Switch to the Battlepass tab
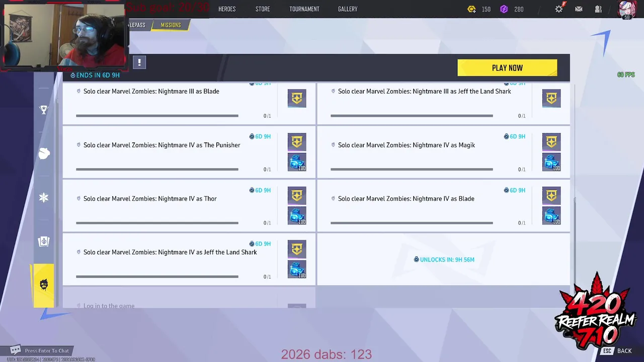Image resolution: width=644 pixels, height=362 pixels. pyautogui.click(x=137, y=25)
